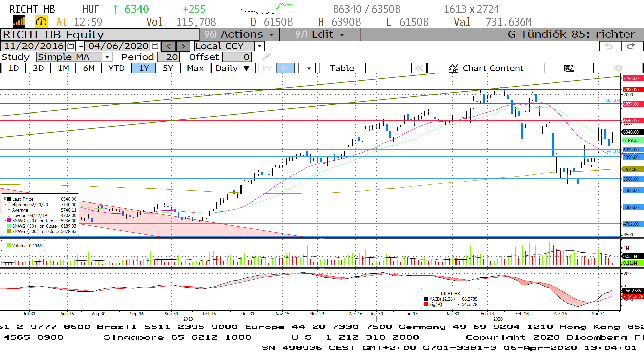The width and height of the screenshot is (644, 361).
Task: Click the red Sig(9) legend swatch
Action: pos(426,304)
